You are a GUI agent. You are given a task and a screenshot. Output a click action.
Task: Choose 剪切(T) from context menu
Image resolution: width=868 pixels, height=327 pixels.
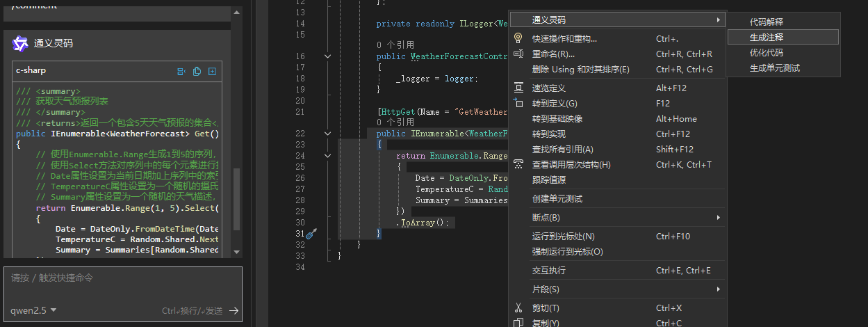click(617, 308)
